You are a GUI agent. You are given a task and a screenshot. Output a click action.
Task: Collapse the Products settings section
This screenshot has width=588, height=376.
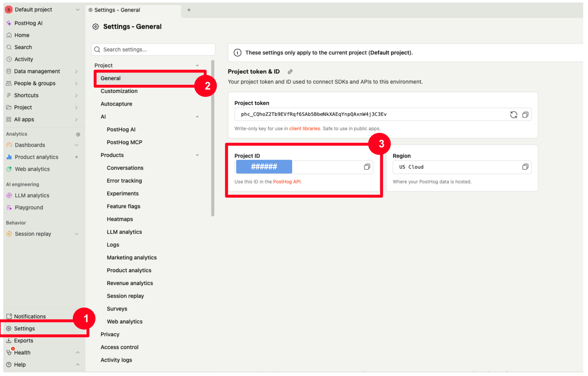(197, 155)
